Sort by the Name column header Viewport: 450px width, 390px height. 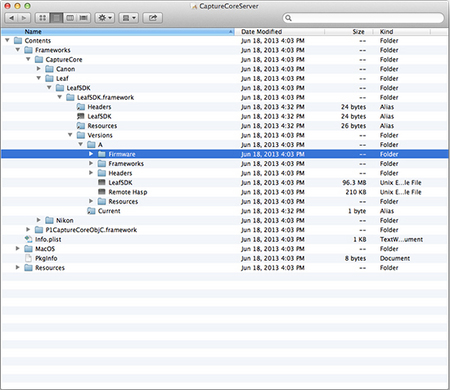coord(118,32)
